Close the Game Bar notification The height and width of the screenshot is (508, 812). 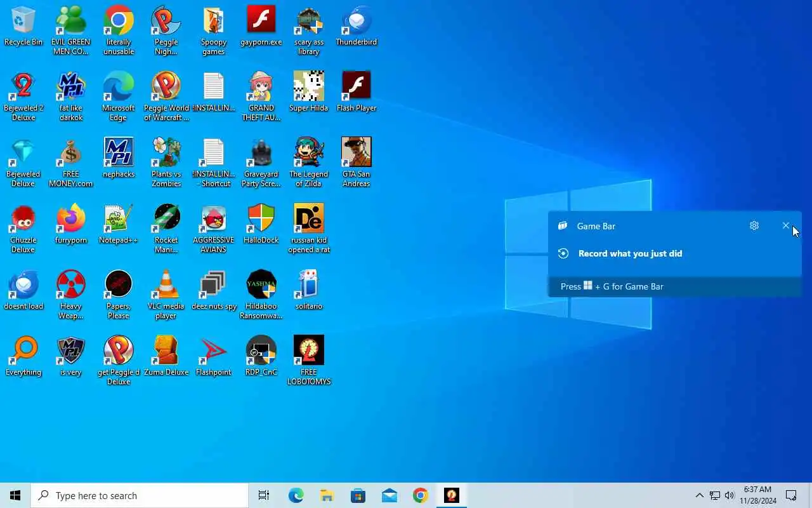pyautogui.click(x=786, y=225)
